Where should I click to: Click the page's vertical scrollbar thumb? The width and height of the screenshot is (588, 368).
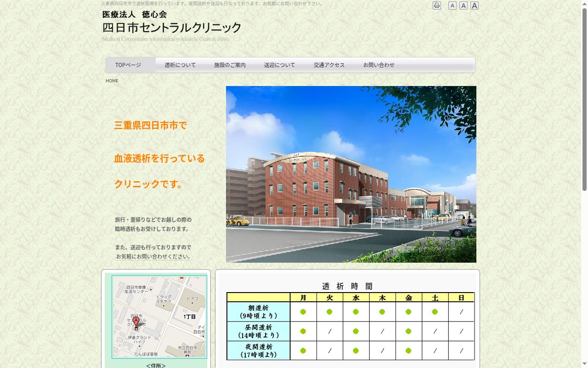[x=584, y=99]
